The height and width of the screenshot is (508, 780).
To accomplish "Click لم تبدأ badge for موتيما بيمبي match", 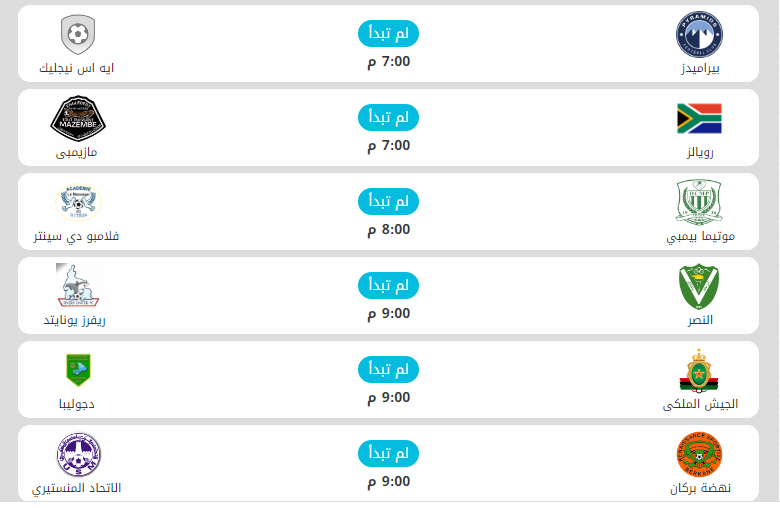I will (388, 201).
